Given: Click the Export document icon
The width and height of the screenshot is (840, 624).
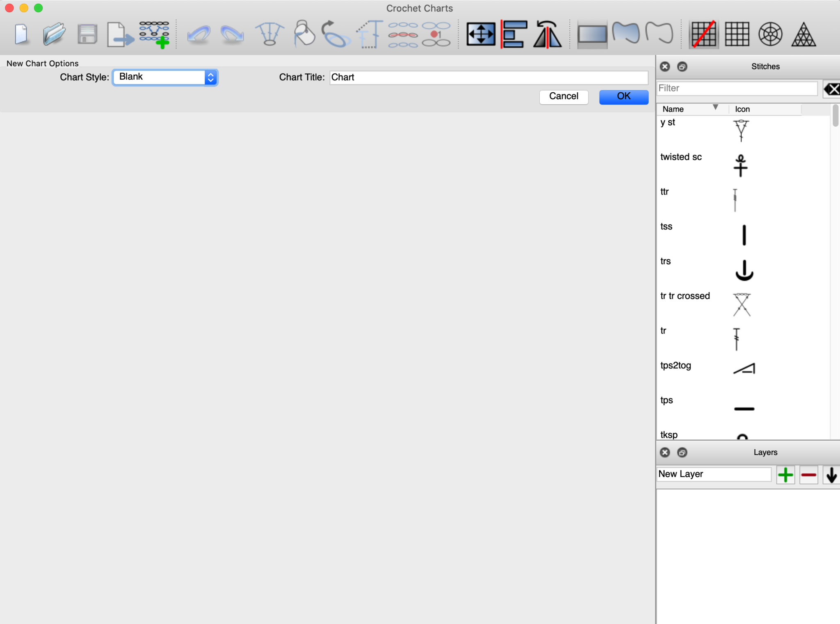Looking at the screenshot, I should coord(120,34).
